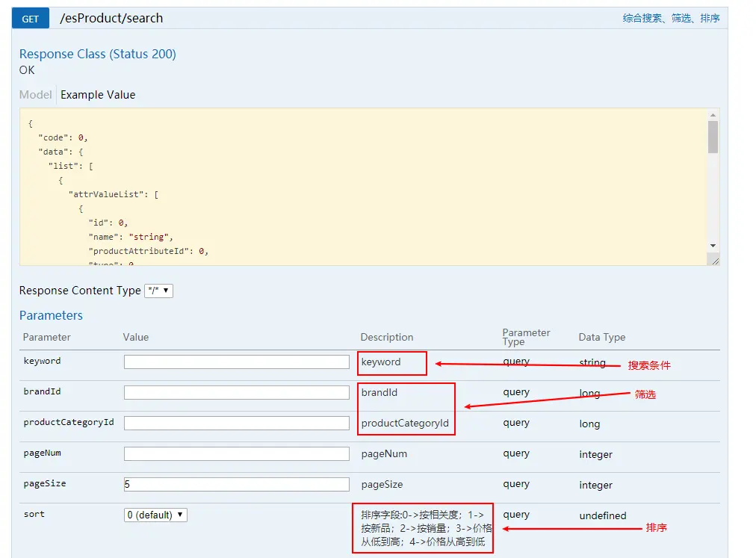Click the Parameters section heading

[51, 315]
